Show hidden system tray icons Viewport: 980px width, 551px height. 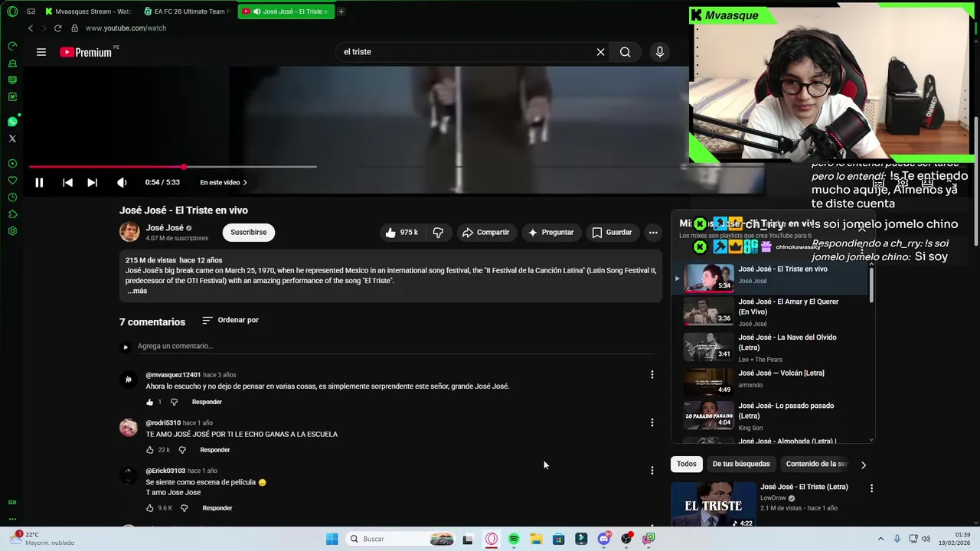click(880, 539)
